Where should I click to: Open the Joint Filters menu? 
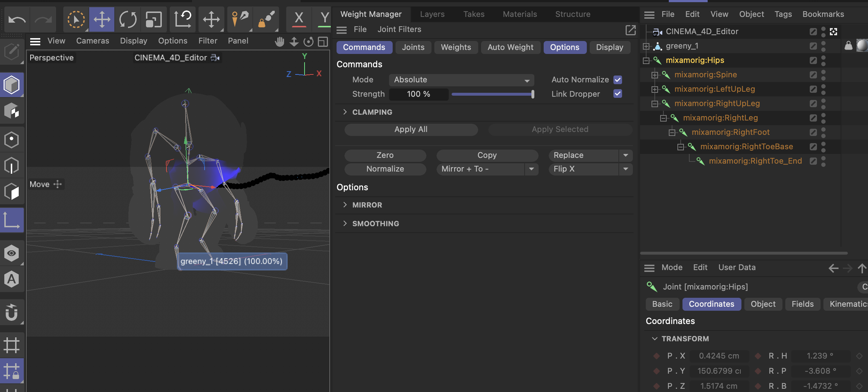click(x=399, y=29)
